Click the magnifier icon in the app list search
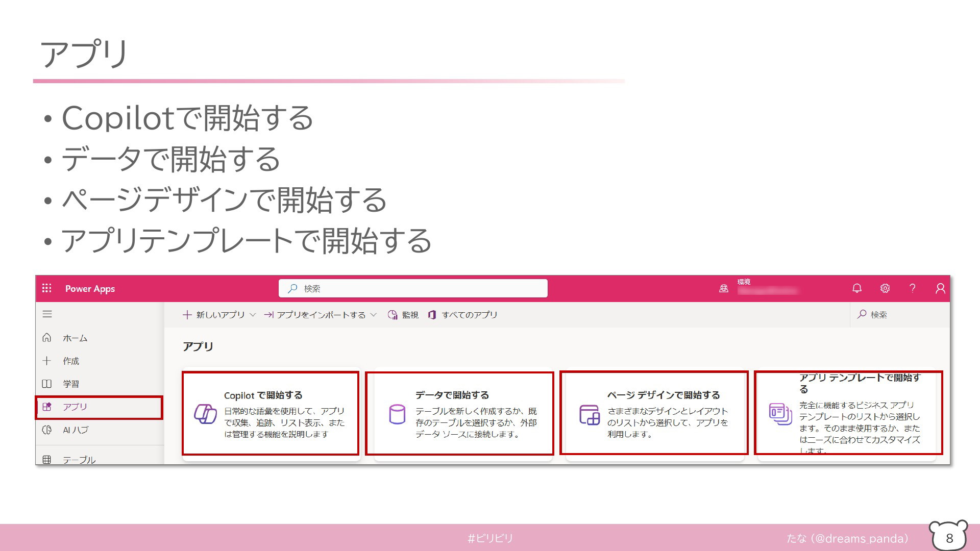 point(862,314)
